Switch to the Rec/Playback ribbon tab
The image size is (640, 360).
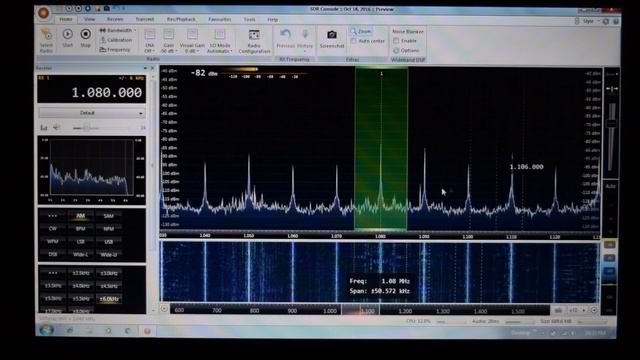(x=181, y=19)
